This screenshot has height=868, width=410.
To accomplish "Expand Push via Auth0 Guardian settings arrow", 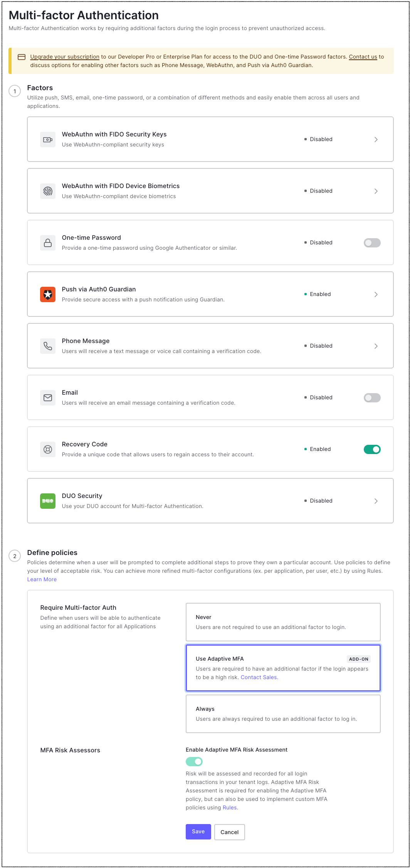I will coord(376,294).
